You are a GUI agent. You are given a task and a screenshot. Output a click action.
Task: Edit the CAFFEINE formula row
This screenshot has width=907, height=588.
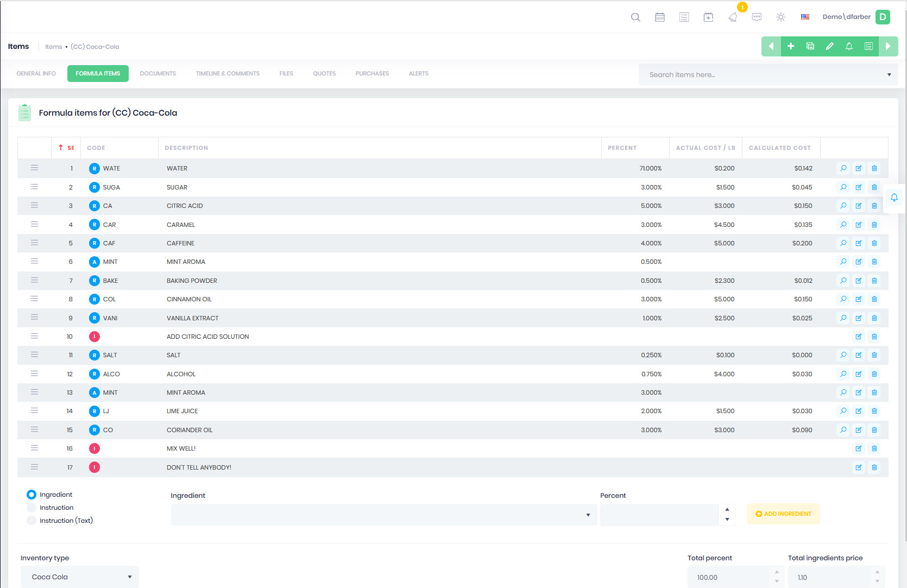[x=859, y=243]
